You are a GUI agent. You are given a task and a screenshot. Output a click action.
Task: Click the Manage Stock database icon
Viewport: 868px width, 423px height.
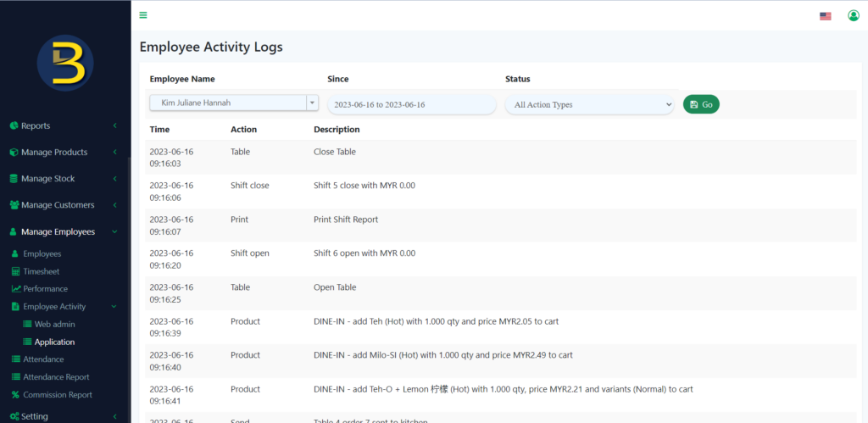coord(14,179)
